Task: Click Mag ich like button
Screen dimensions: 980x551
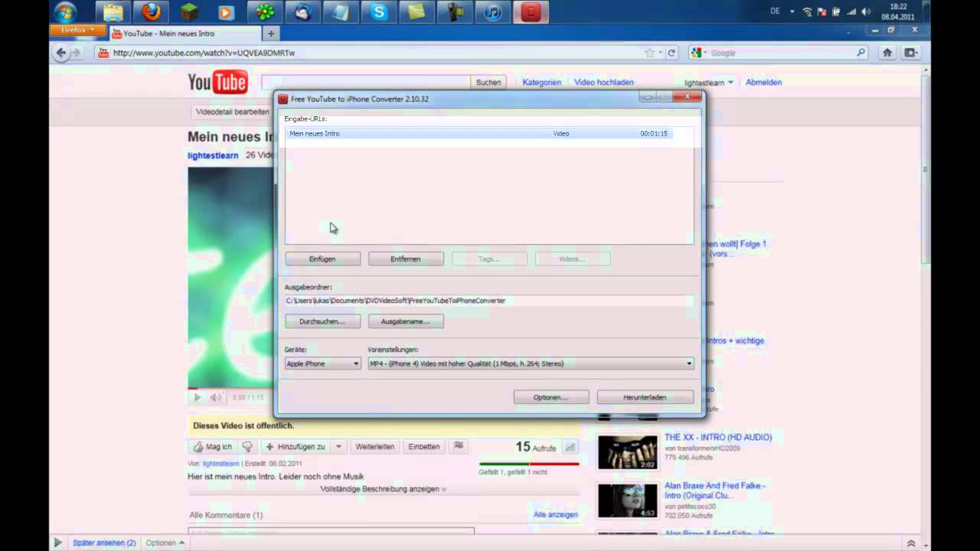Action: 212,446
